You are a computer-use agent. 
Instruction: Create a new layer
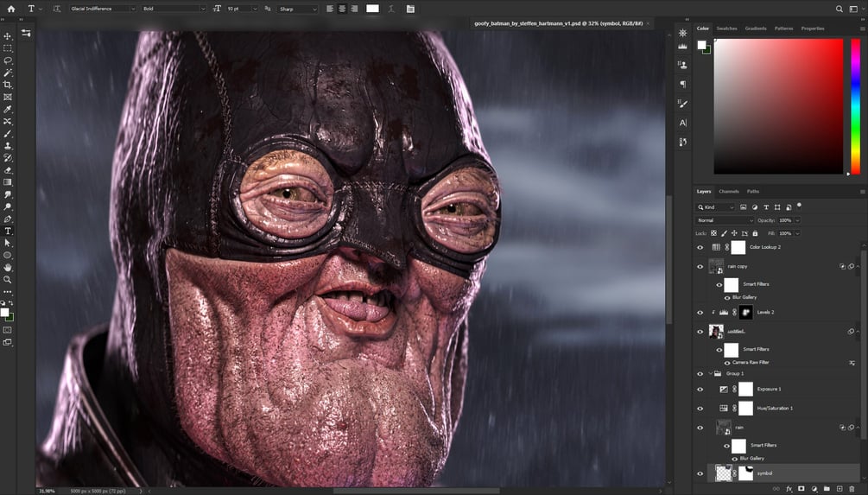point(839,489)
